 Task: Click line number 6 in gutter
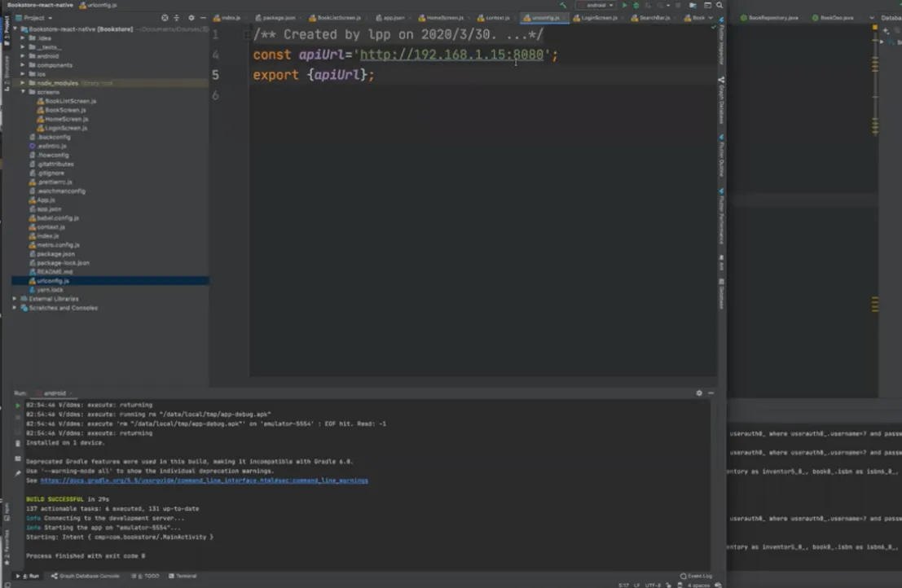[x=215, y=95]
